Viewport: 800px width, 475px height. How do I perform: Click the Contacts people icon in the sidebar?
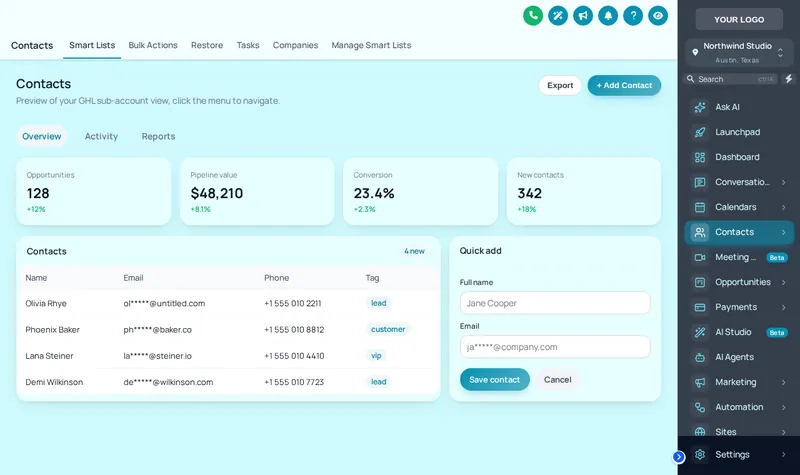click(x=700, y=232)
